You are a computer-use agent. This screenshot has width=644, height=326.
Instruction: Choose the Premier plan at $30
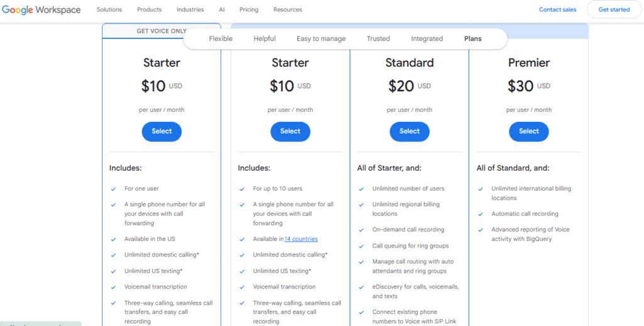[529, 131]
